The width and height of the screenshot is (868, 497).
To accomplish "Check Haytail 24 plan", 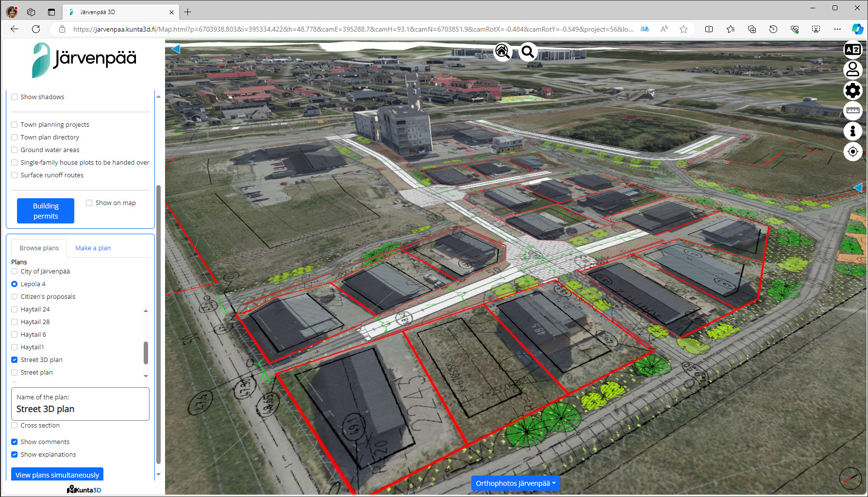I will tap(15, 309).
